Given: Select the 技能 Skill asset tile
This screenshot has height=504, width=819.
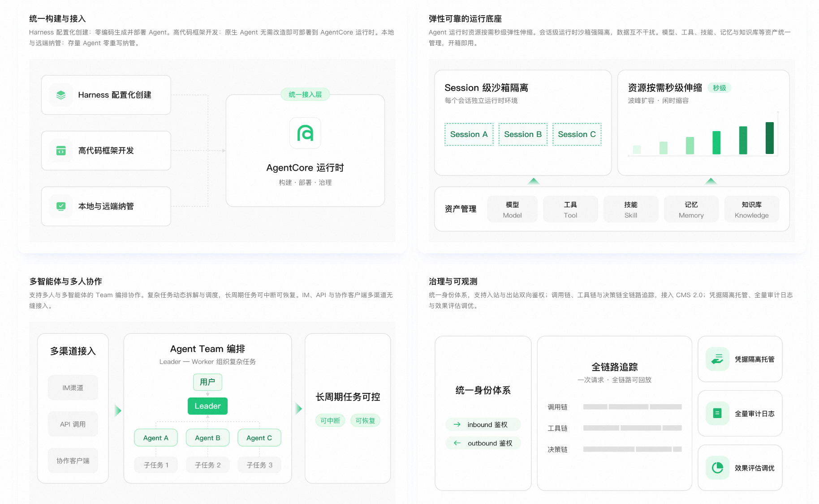Looking at the screenshot, I should tap(631, 209).
